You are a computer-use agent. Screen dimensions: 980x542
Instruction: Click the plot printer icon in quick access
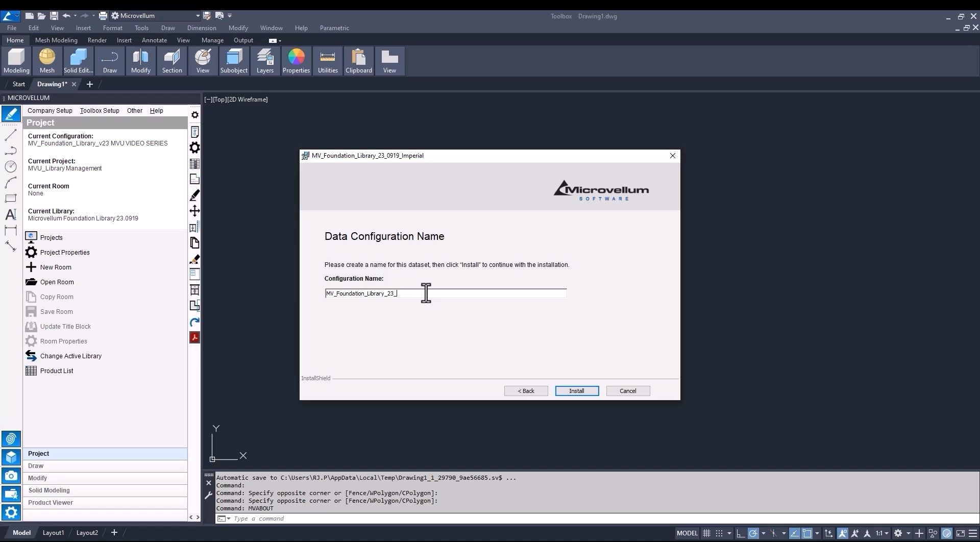(x=103, y=16)
